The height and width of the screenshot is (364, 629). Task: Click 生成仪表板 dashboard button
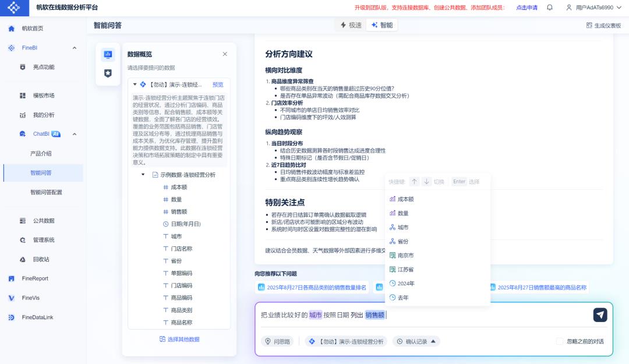point(603,26)
